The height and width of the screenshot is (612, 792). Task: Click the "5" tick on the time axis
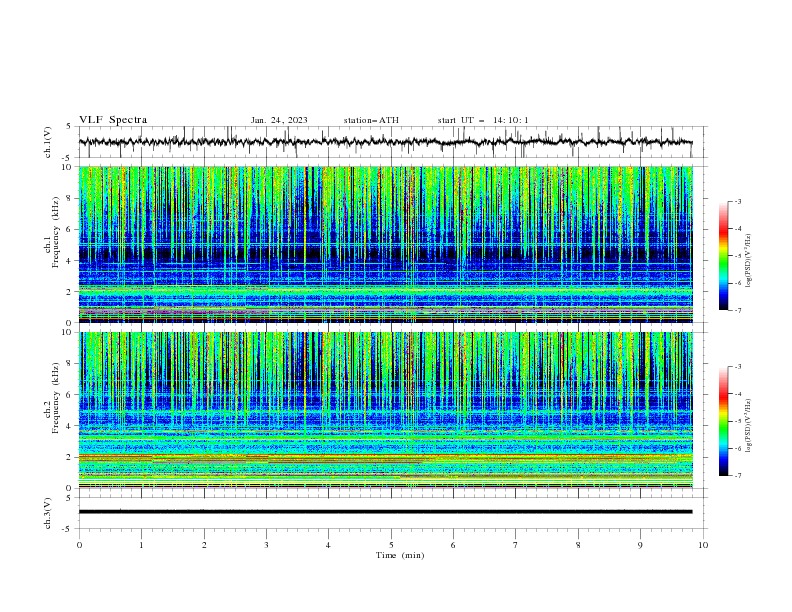click(x=391, y=545)
